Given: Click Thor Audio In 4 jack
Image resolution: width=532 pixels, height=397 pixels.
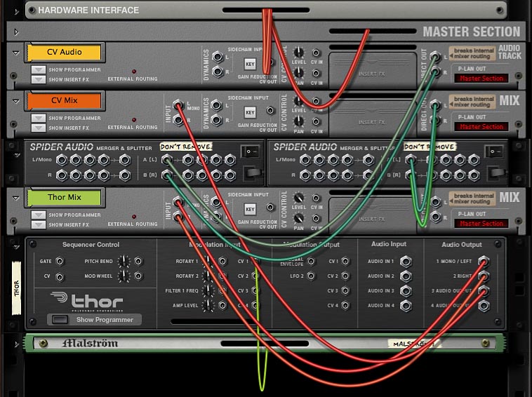Looking at the screenshot, I should pos(406,306).
